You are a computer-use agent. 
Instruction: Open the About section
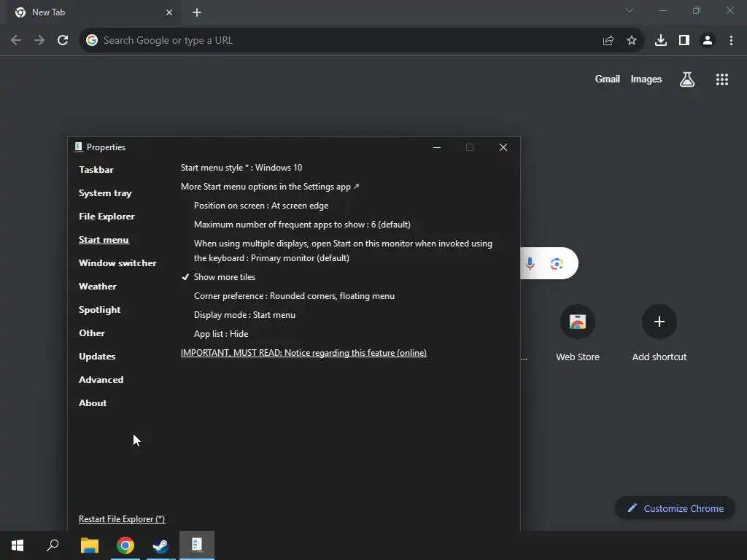click(93, 402)
